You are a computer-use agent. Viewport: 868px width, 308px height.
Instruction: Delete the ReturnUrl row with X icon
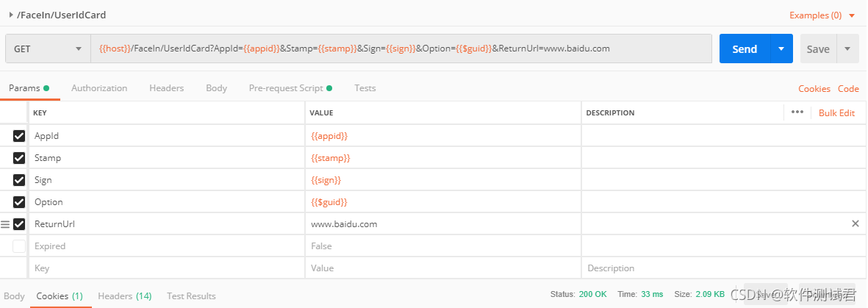click(855, 223)
